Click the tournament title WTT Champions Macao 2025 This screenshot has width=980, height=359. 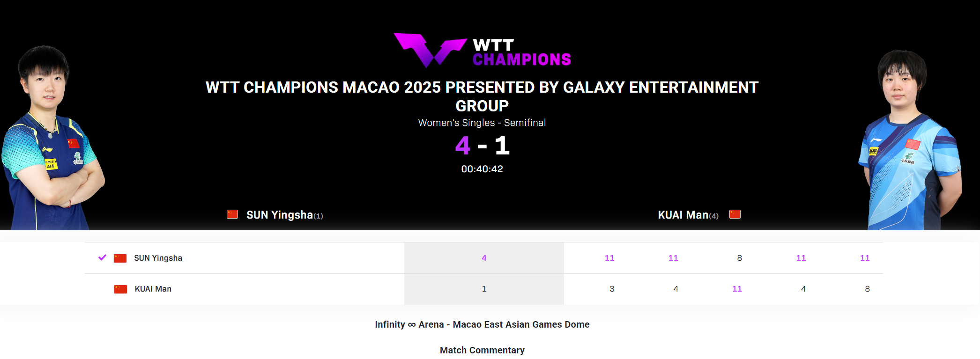click(482, 96)
